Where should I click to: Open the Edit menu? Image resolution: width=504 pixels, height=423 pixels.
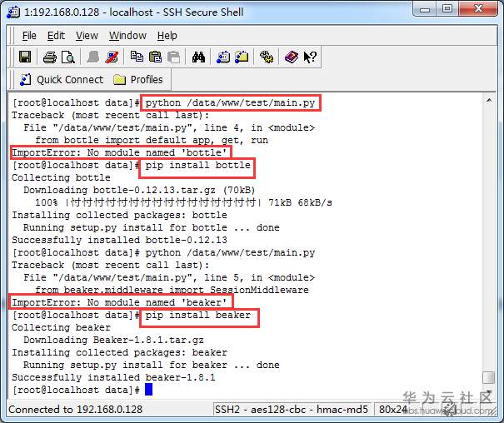point(57,35)
